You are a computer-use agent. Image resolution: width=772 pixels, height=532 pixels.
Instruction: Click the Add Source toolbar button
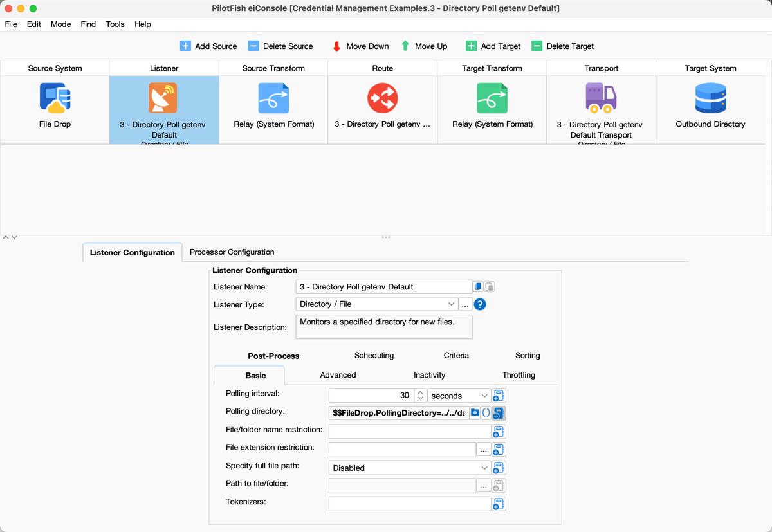pos(208,46)
